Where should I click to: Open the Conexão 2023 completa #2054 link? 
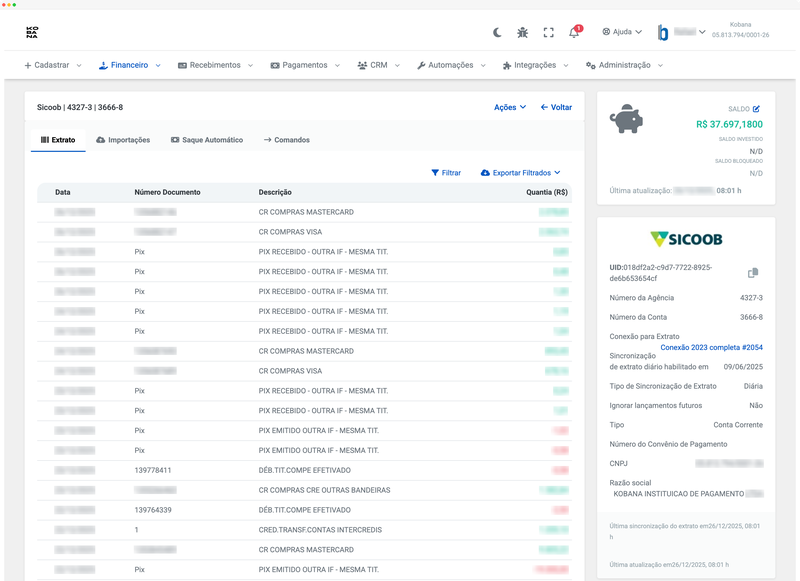[x=711, y=347]
